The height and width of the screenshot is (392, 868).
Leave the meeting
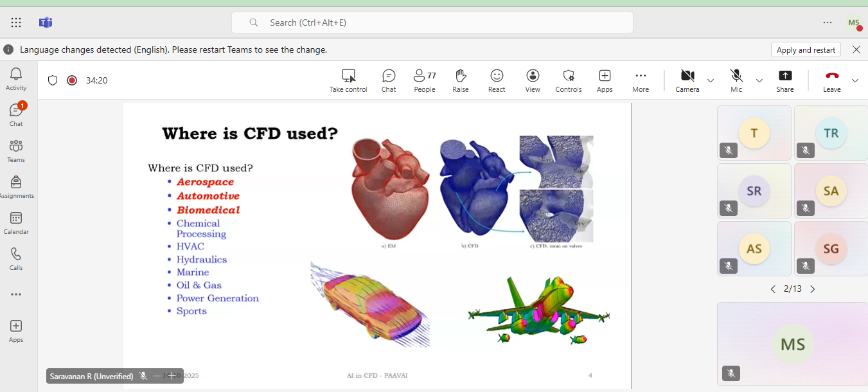pyautogui.click(x=831, y=80)
